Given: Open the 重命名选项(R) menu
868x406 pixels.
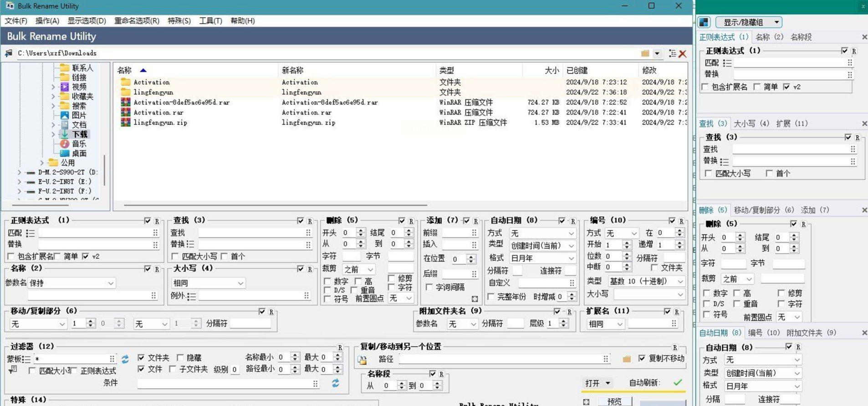Looking at the screenshot, I should click(137, 21).
